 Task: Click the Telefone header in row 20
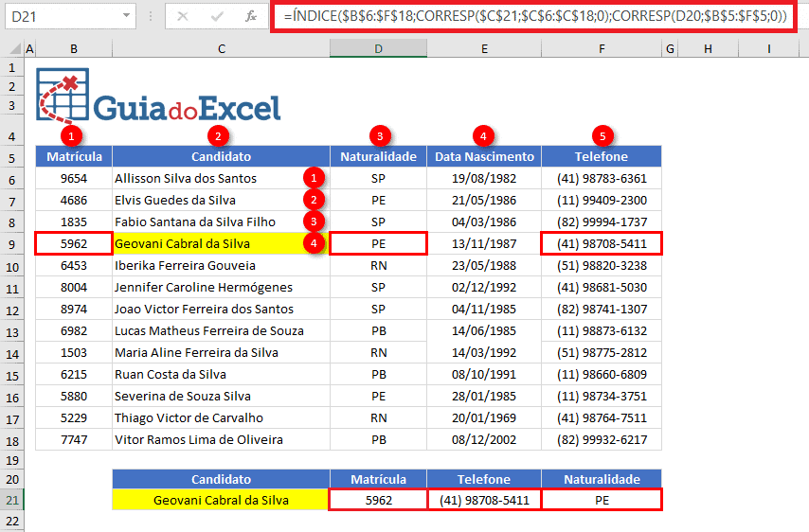[484, 479]
